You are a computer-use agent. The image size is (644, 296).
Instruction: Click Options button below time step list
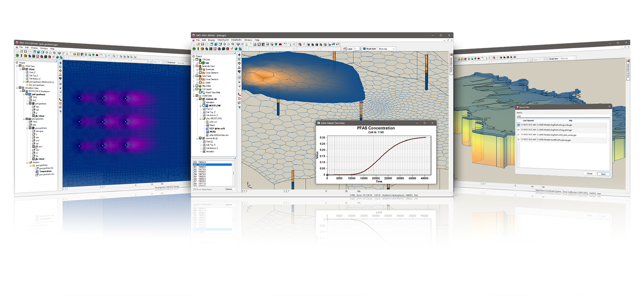pos(229,189)
